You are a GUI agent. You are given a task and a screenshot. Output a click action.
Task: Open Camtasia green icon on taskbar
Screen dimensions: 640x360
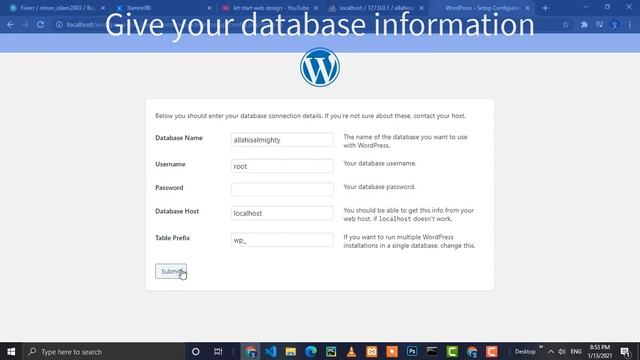(452, 351)
